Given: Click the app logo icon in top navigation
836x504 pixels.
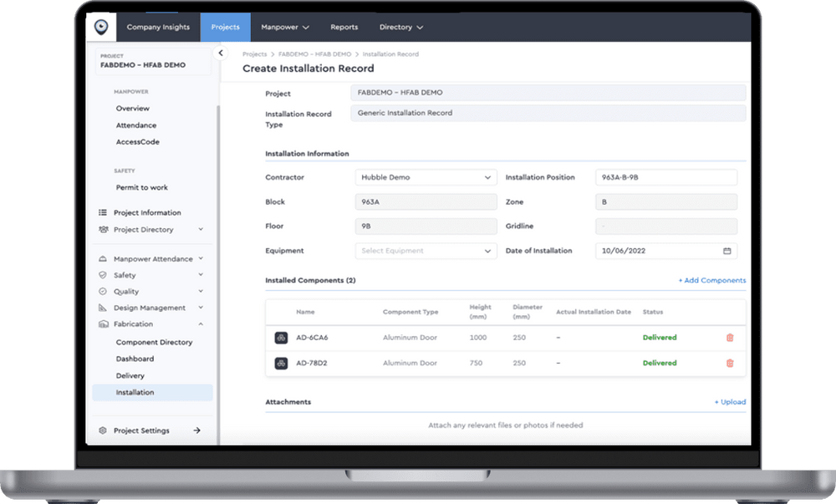Looking at the screenshot, I should [101, 26].
